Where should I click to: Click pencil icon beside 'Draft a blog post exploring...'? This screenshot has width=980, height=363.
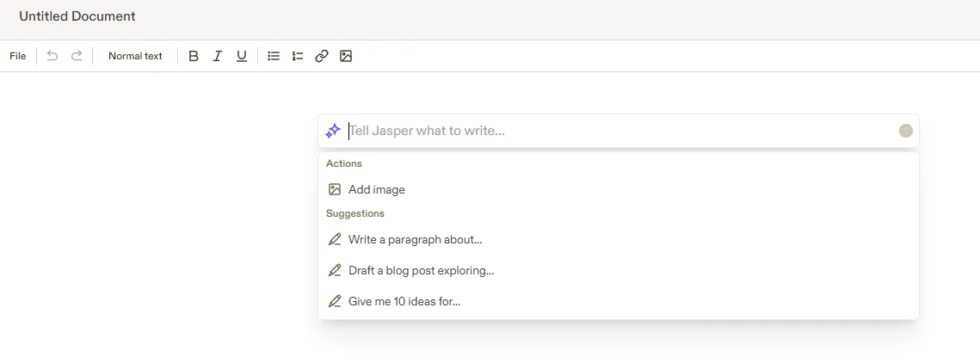[335, 270]
